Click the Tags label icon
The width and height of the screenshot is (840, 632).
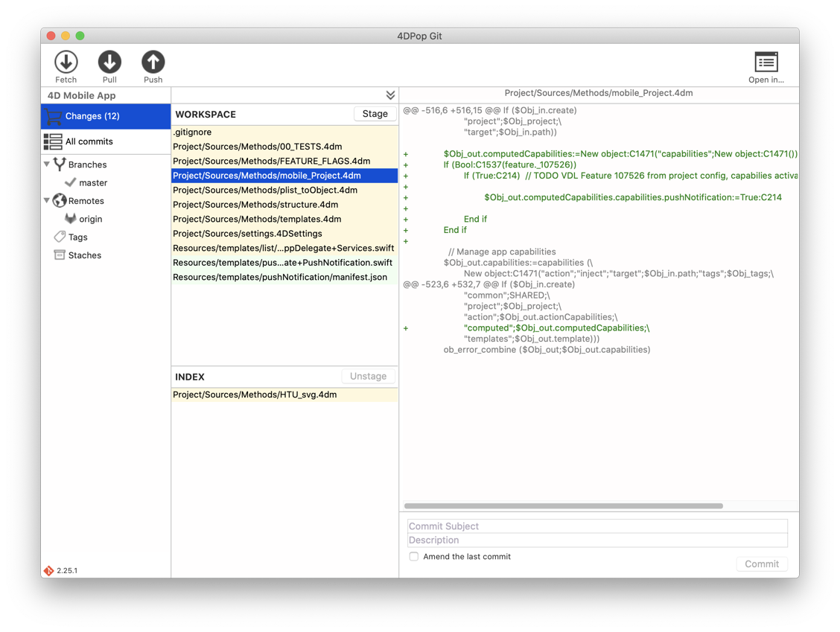tap(60, 237)
